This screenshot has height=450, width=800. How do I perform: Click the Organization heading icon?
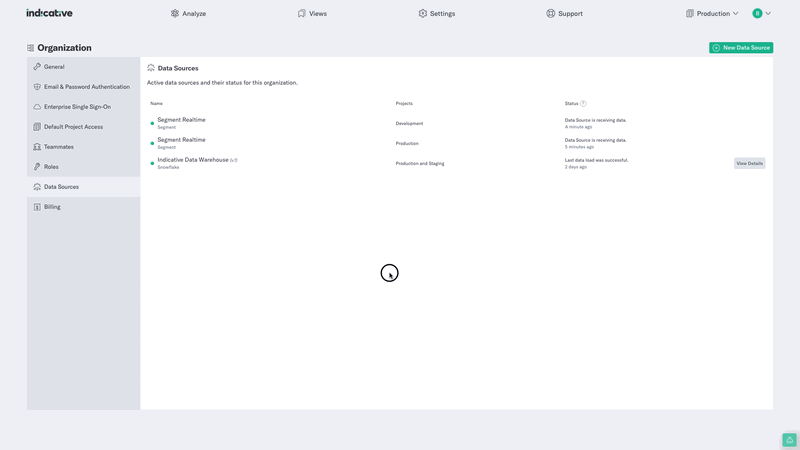point(31,48)
